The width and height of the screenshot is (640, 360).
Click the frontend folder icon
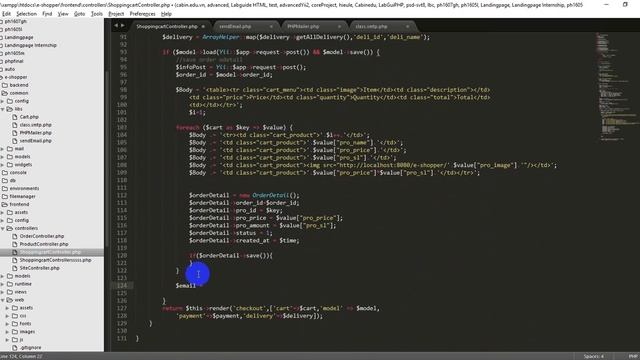(5, 204)
